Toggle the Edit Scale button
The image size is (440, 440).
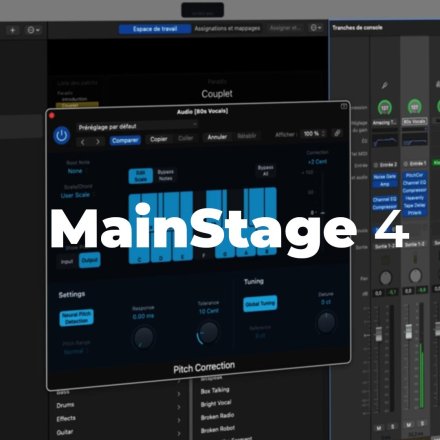(141, 176)
